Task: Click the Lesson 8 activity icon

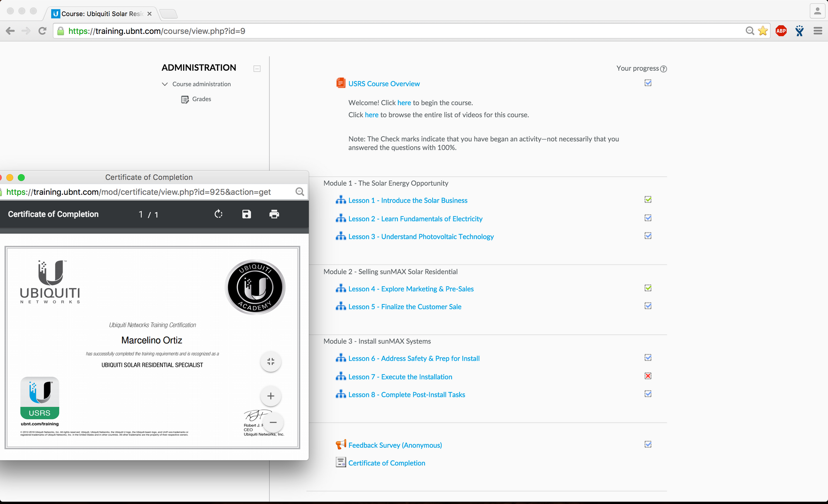Action: (x=341, y=394)
